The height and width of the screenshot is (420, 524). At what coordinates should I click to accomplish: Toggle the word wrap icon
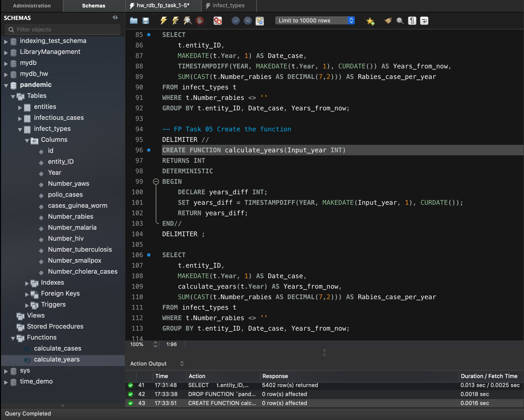424,21
